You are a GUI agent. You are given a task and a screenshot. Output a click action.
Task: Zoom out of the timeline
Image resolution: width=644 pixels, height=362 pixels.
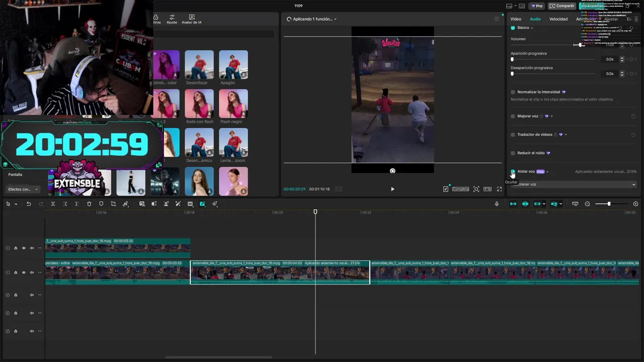tap(587, 204)
